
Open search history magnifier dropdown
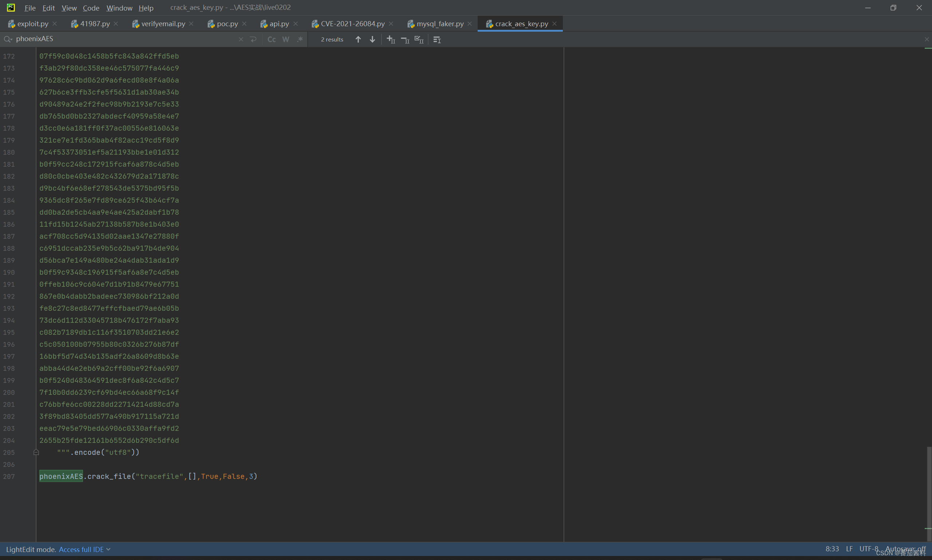pyautogui.click(x=8, y=39)
